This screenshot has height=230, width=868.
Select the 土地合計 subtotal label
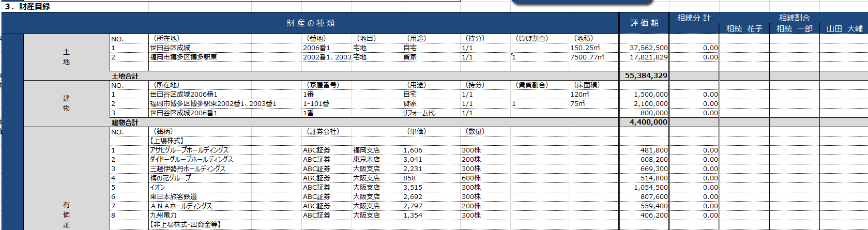pos(125,76)
